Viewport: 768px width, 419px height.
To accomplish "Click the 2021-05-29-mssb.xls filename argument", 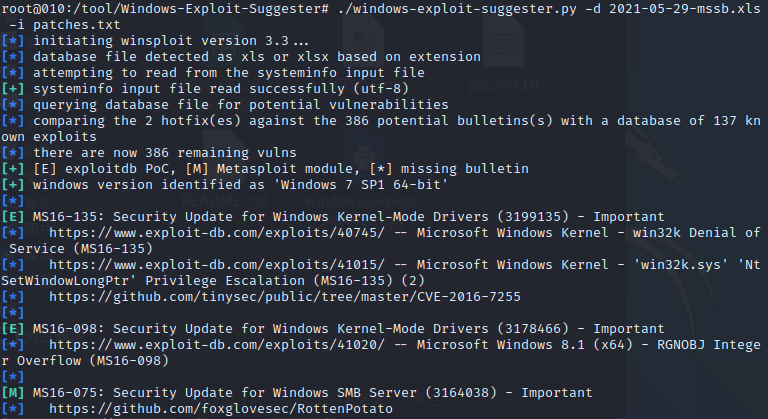I will pos(685,9).
